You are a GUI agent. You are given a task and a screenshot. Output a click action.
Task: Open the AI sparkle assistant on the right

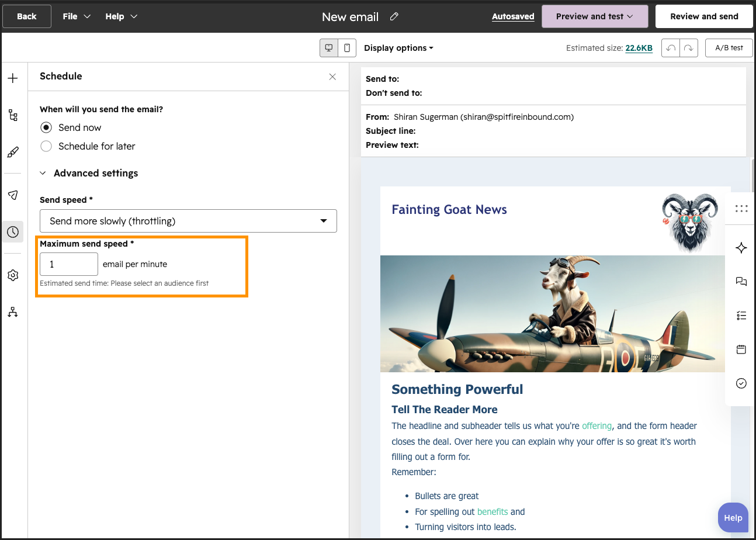[741, 247]
